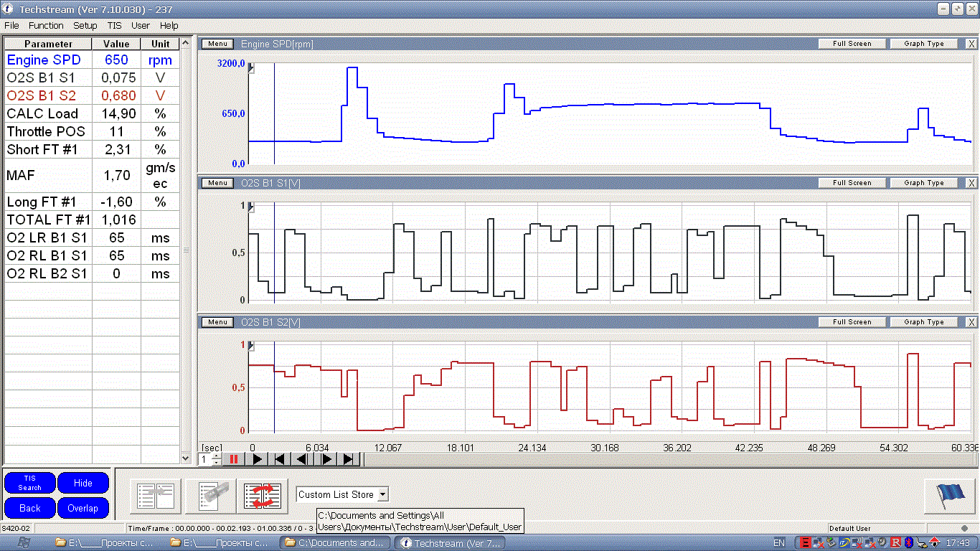Click the Bluetooth icon in system tray
The image size is (980, 551).
click(x=908, y=542)
